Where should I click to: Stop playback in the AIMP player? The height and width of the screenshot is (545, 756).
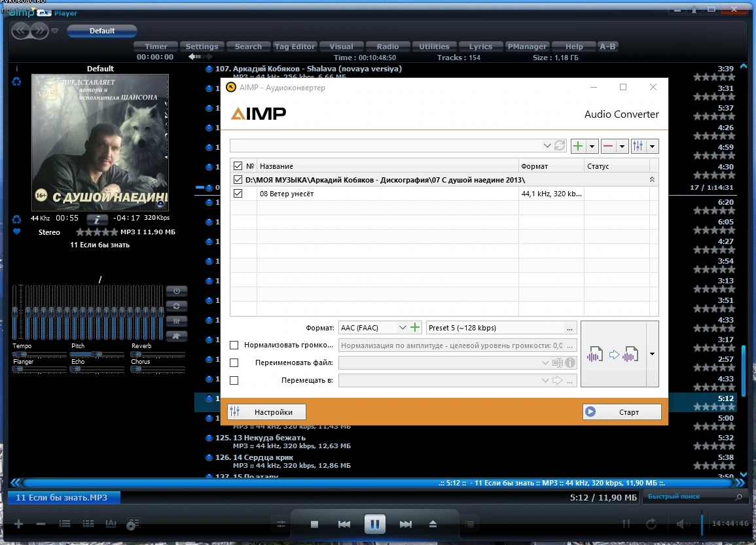314,524
